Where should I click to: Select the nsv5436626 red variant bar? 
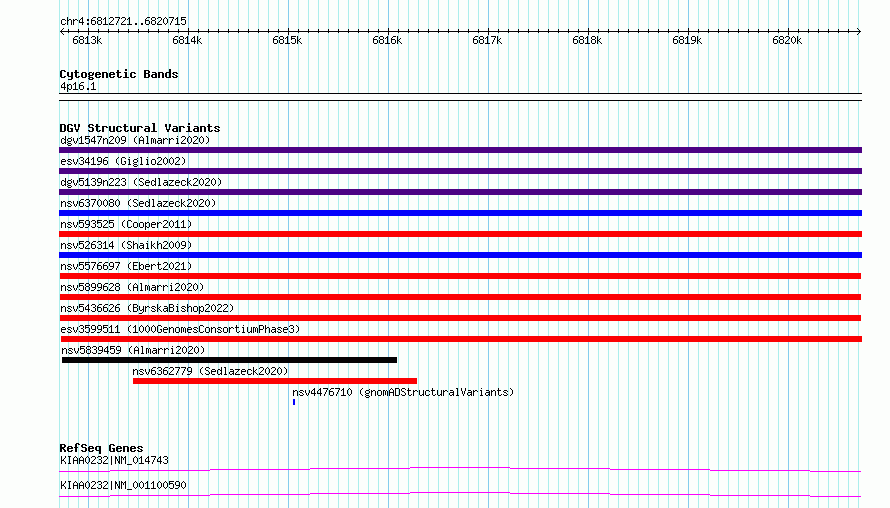point(460,318)
